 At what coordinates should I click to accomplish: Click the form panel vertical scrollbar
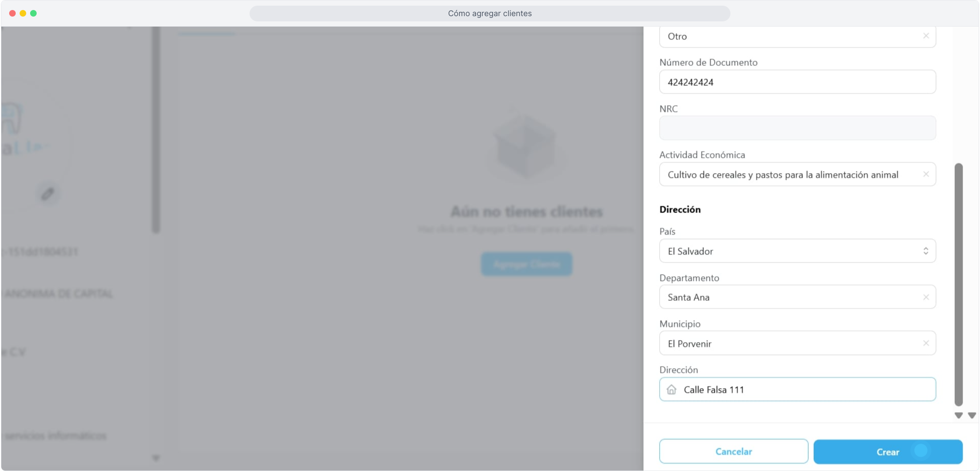pos(958,283)
